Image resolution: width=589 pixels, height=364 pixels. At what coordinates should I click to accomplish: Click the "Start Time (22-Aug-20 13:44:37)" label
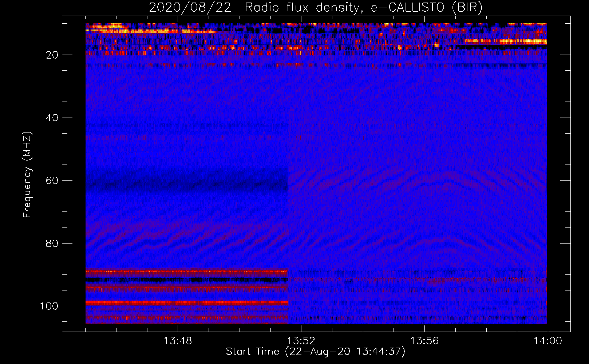tap(316, 352)
